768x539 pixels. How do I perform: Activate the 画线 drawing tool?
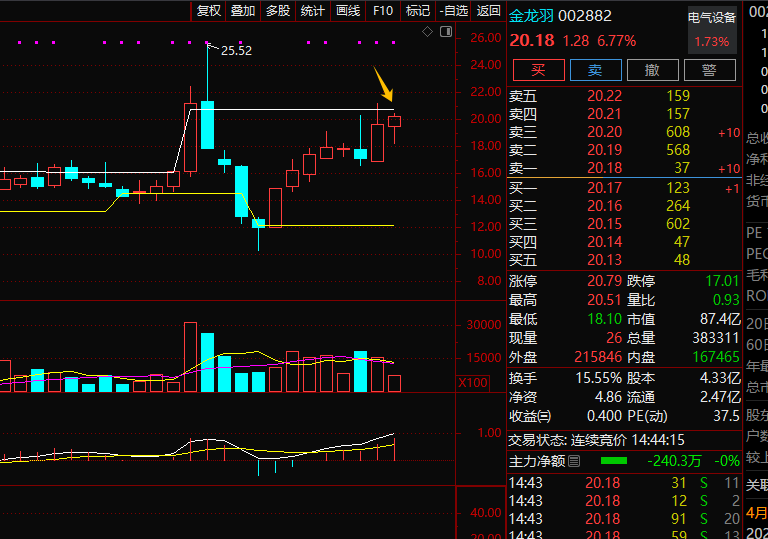pyautogui.click(x=348, y=11)
